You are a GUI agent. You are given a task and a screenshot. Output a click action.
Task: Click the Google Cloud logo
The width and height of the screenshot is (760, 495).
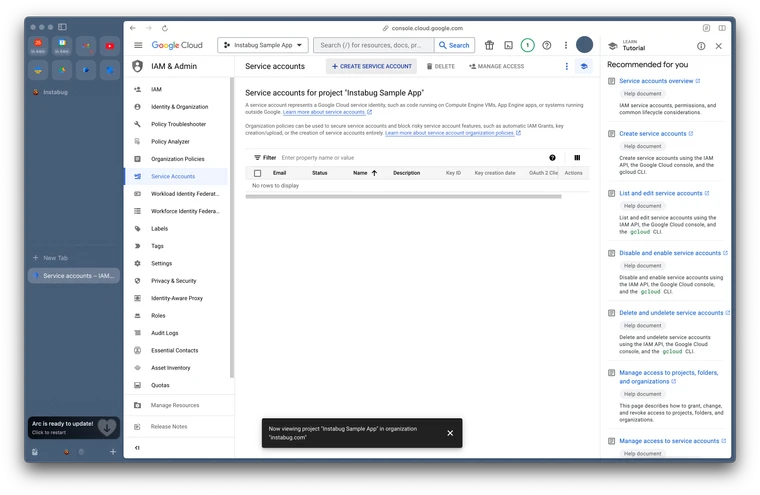(x=177, y=45)
